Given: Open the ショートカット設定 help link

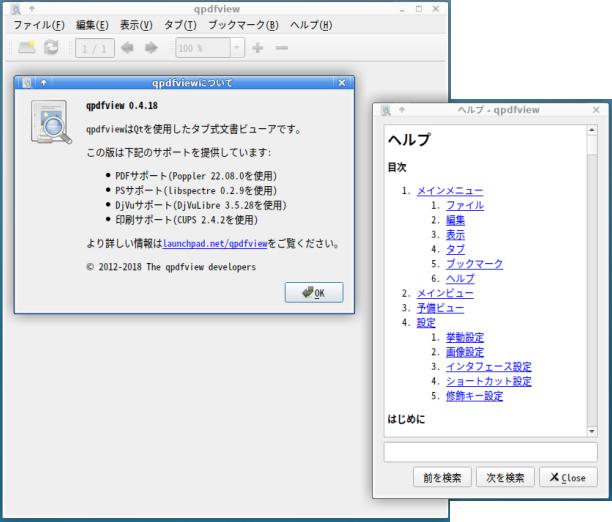Looking at the screenshot, I should (489, 381).
